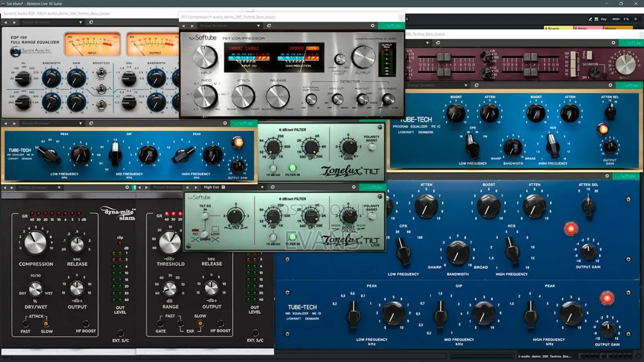644x362 pixels.
Task: Open settings gear in left Dyna-mite Slam toolbar
Action: (x=127, y=187)
